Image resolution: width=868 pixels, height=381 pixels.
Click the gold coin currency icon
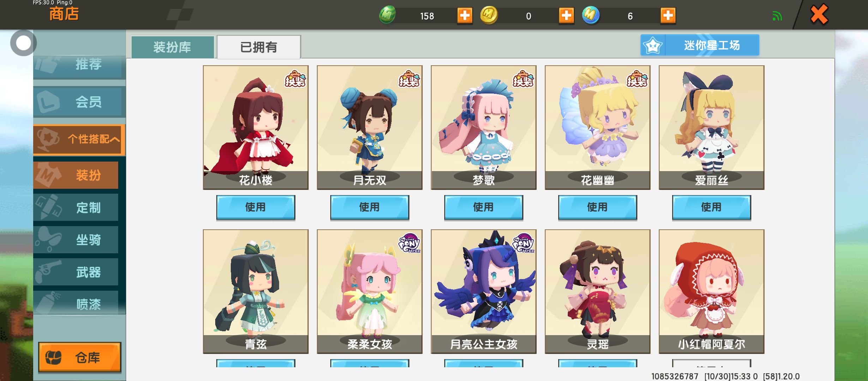[x=489, y=15]
